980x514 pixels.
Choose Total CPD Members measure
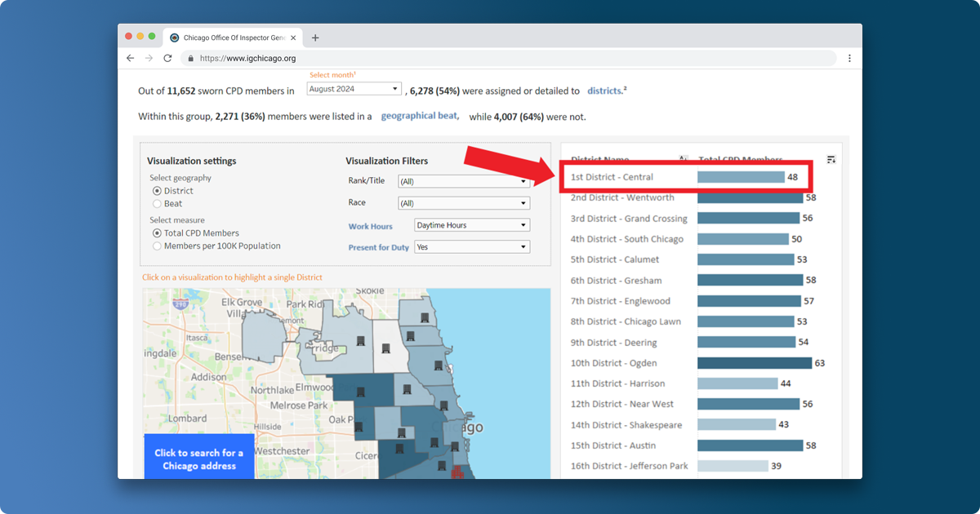157,233
